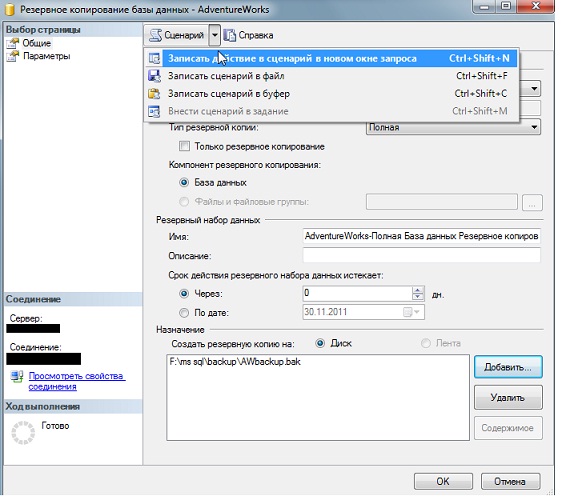Close the backup dialog window
The image size is (568, 504).
tap(535, 7)
